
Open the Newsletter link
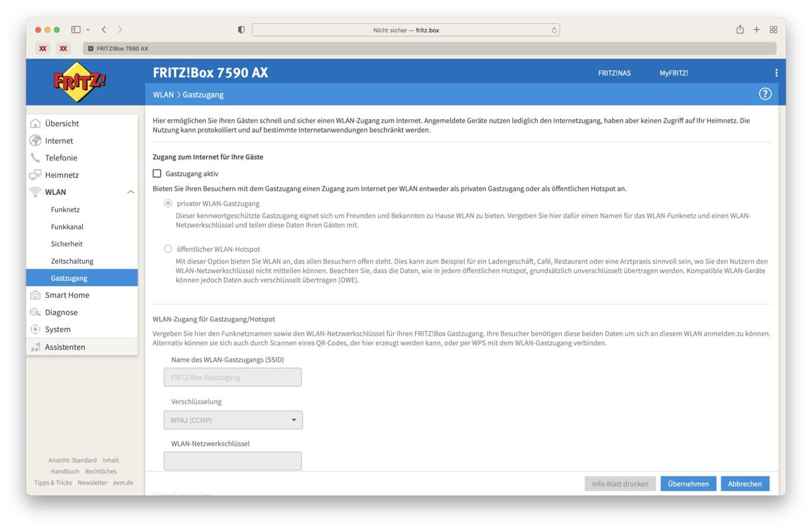(93, 483)
